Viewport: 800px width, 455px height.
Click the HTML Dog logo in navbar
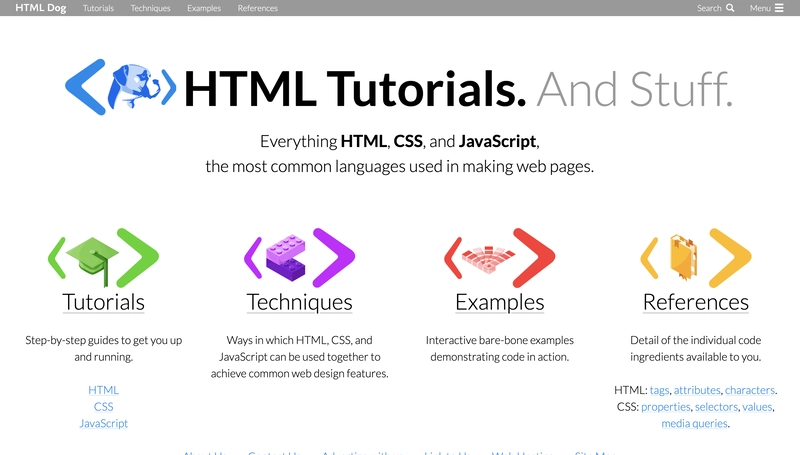click(41, 8)
